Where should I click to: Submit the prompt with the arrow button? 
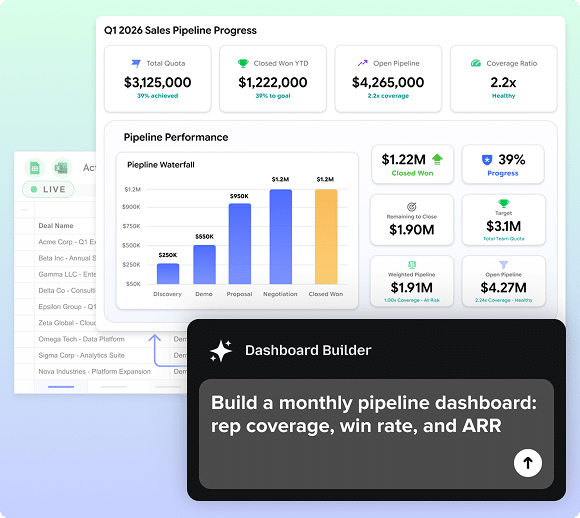pyautogui.click(x=528, y=463)
